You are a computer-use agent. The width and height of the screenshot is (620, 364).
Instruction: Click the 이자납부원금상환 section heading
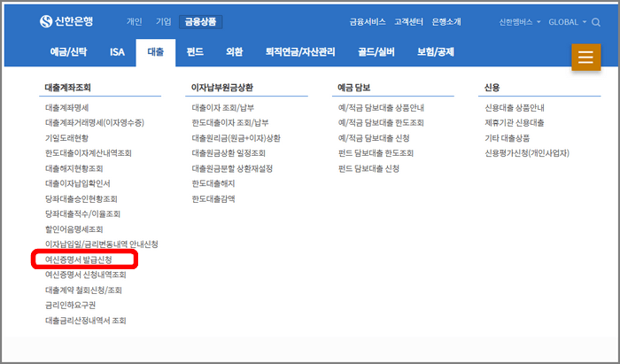221,88
